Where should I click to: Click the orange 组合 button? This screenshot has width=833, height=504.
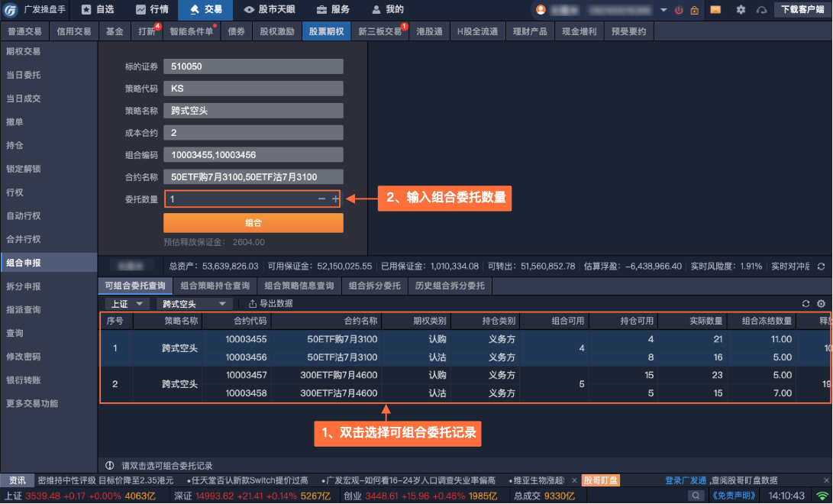click(253, 222)
